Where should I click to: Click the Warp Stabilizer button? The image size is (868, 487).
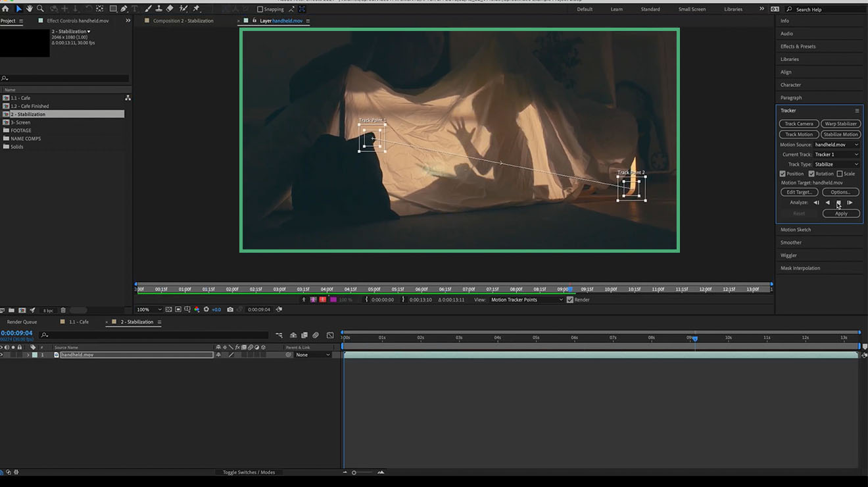coord(841,123)
